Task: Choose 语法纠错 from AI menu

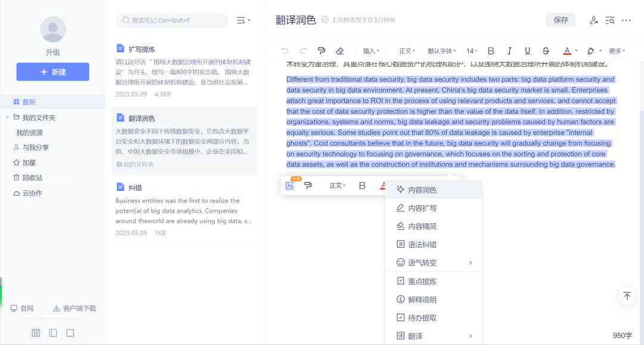Action: 434,244
